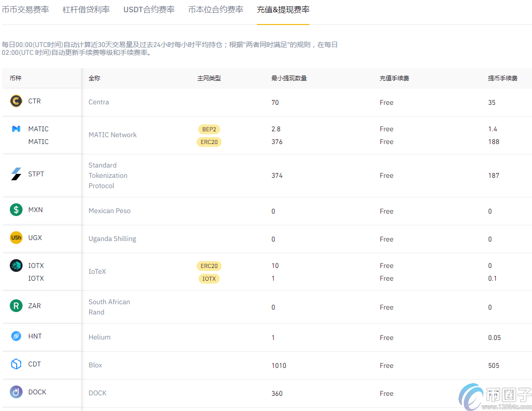The image size is (532, 411).
Task: Click the ZAR ticker text
Action: coord(34,306)
